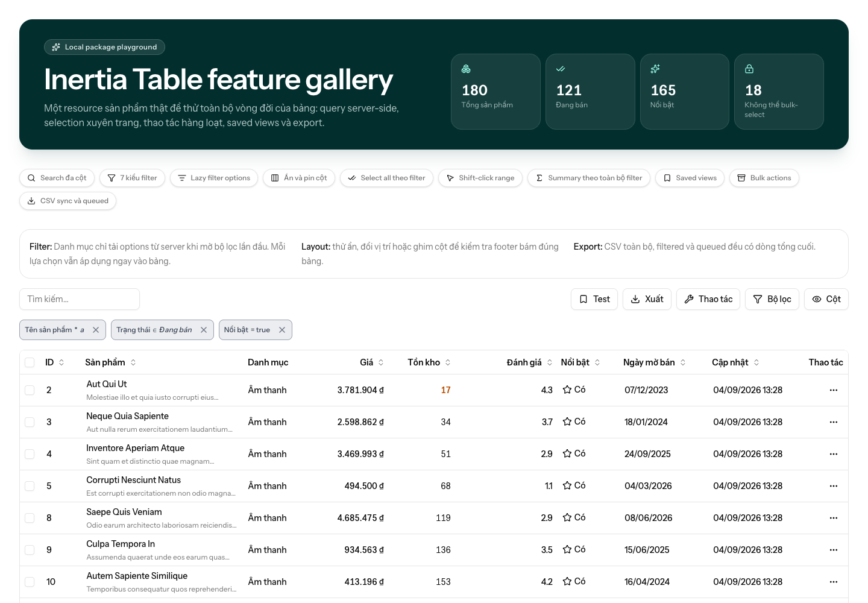
Task: Open row actions for Corrupti Nesciunt Natus
Action: point(834,486)
